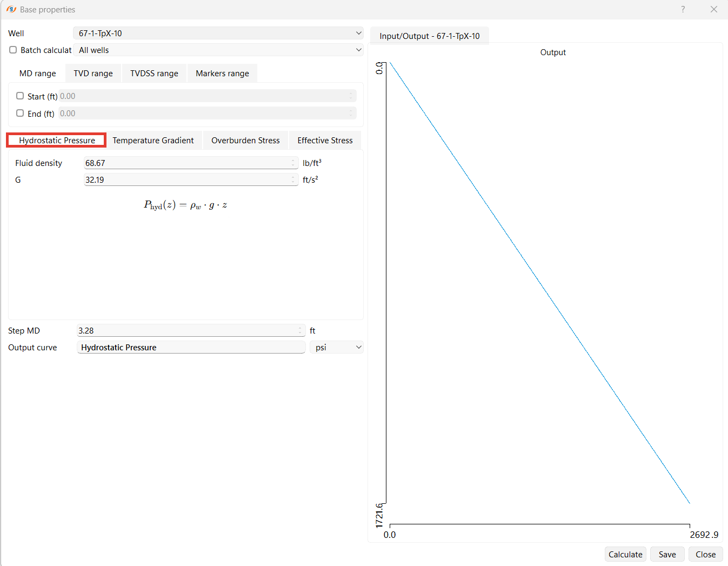Click the Output chart title
The width and height of the screenshot is (728, 566).
(x=553, y=52)
